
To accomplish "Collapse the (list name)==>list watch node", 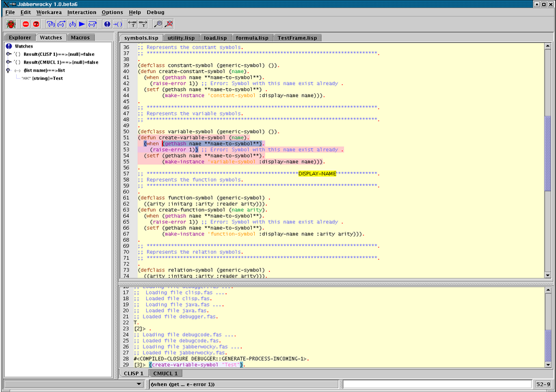I will coord(9,70).
